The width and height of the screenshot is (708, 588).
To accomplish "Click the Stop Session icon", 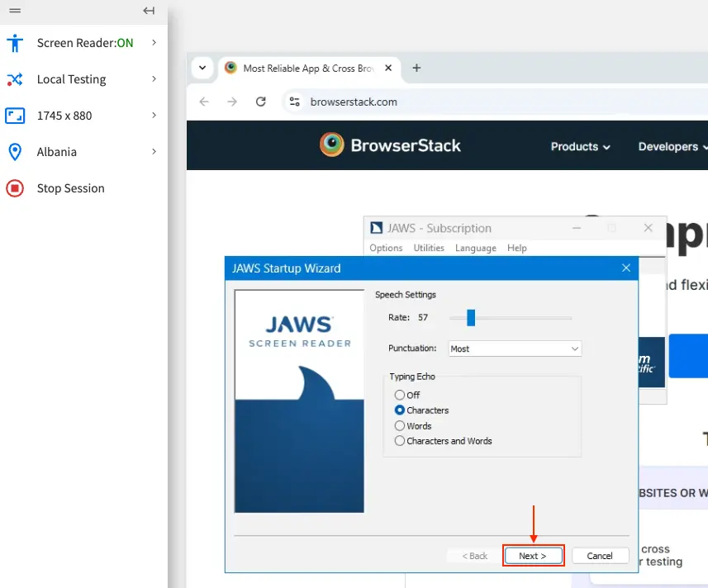I will [x=14, y=188].
